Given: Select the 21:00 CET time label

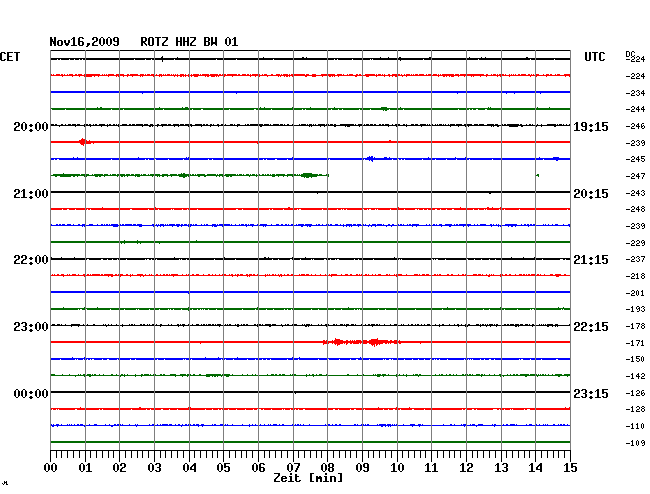Looking at the screenshot, I should tap(31, 194).
